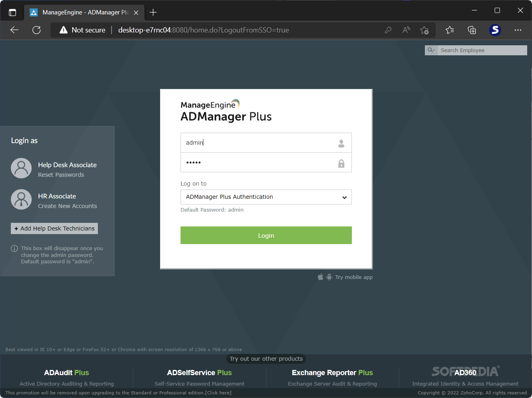Click Try out our other products label
Screen dimensions: 532x398
pyautogui.click(x=266, y=359)
